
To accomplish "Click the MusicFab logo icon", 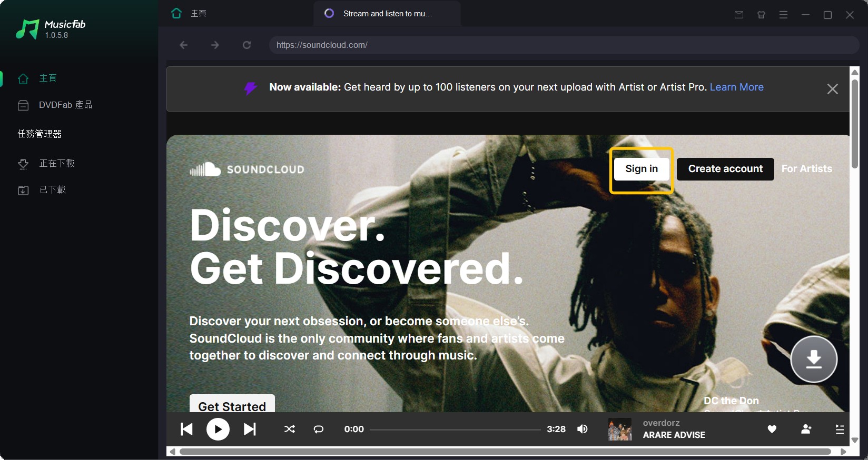I will pyautogui.click(x=27, y=29).
